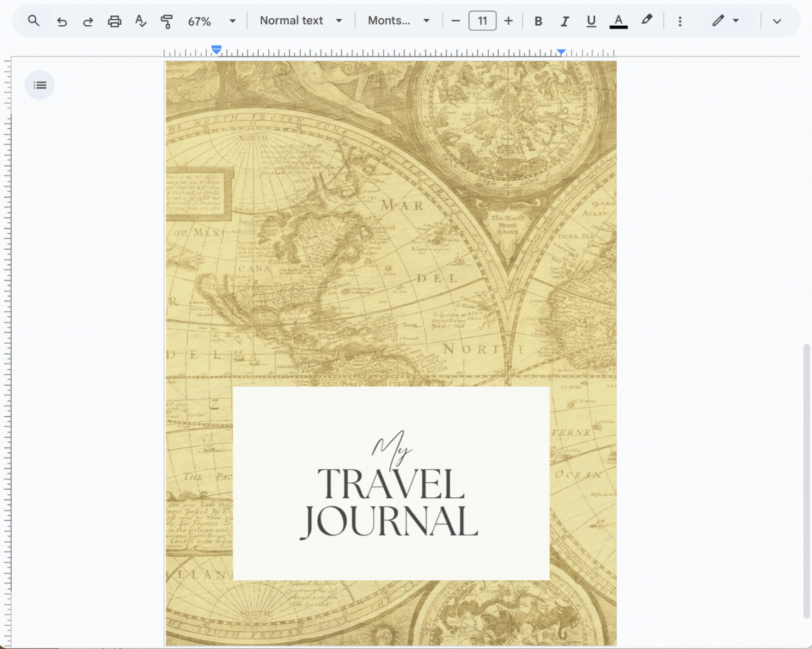Switch editing mode with pencil dropdown
Viewport: 812px width, 649px height.
click(725, 21)
